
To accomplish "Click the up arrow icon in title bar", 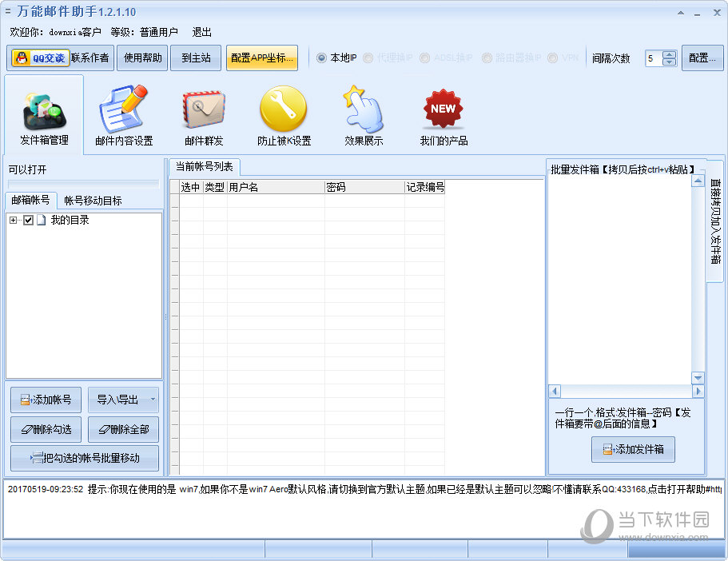I will point(681,13).
